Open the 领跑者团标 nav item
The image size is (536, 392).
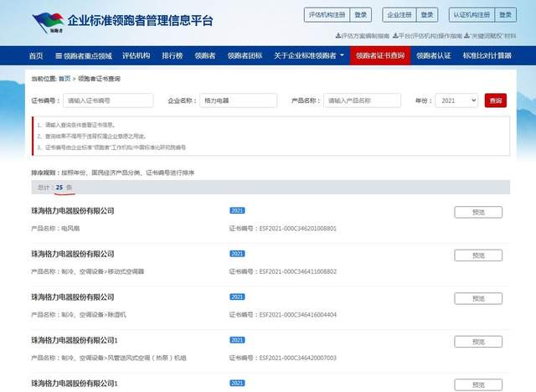[245, 56]
